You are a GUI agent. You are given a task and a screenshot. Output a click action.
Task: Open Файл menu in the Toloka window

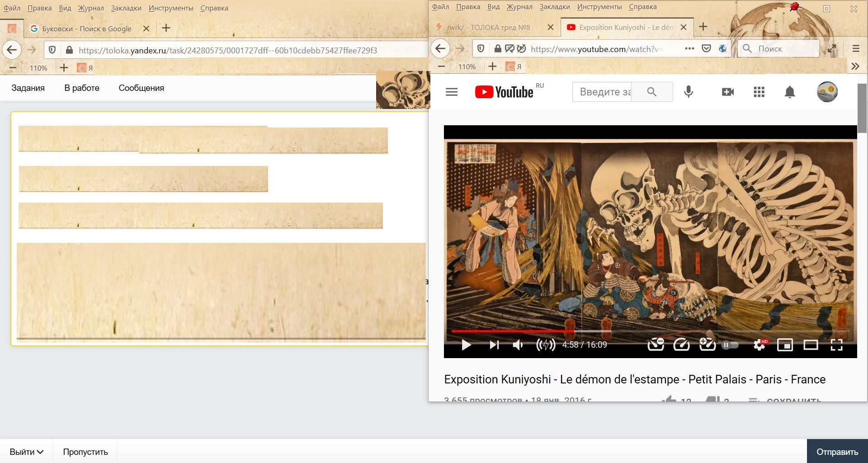point(12,8)
